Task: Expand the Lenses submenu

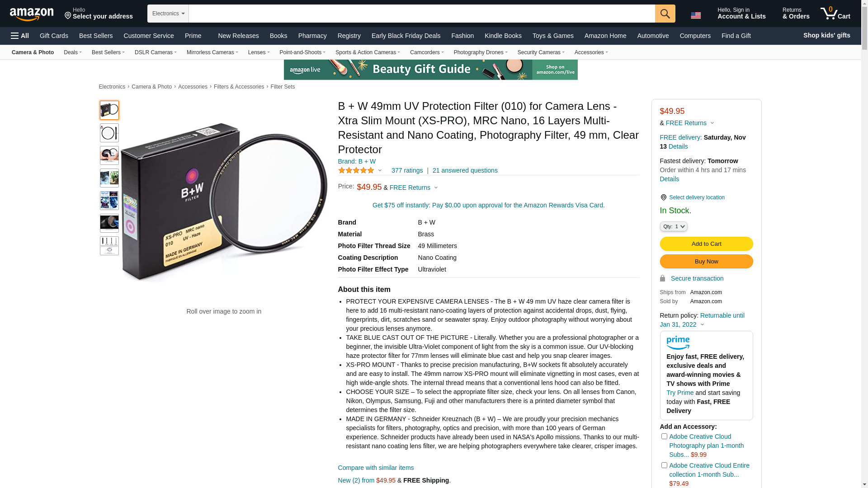Action: [259, 52]
